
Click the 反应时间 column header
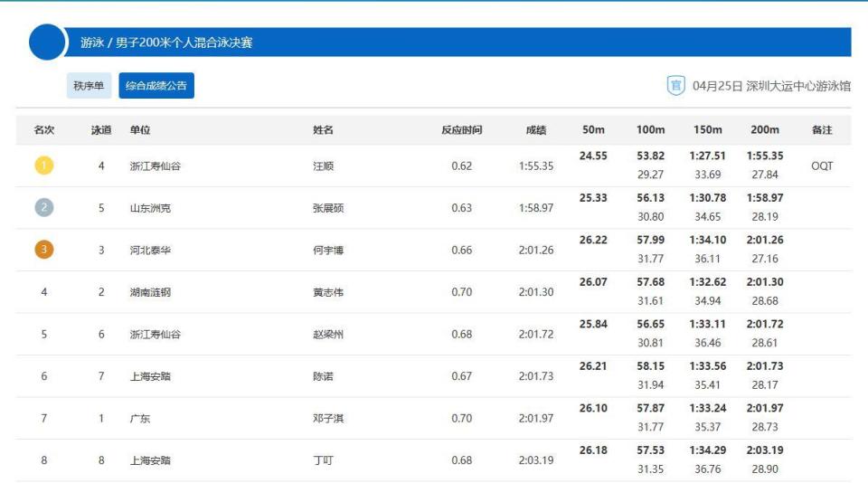point(462,130)
